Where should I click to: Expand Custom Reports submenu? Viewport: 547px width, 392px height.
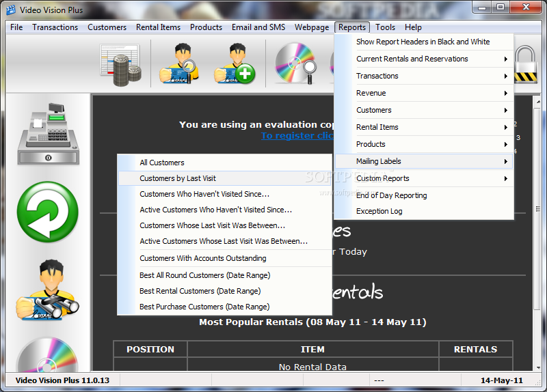[424, 178]
